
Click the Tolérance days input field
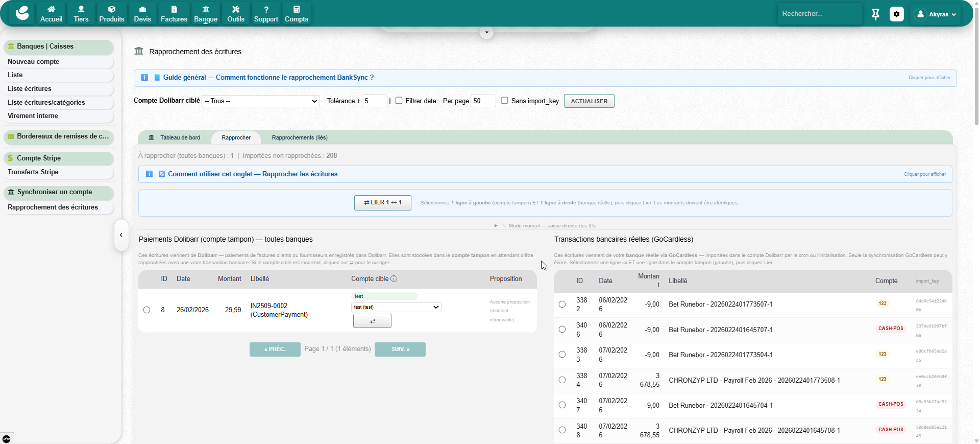click(x=374, y=101)
